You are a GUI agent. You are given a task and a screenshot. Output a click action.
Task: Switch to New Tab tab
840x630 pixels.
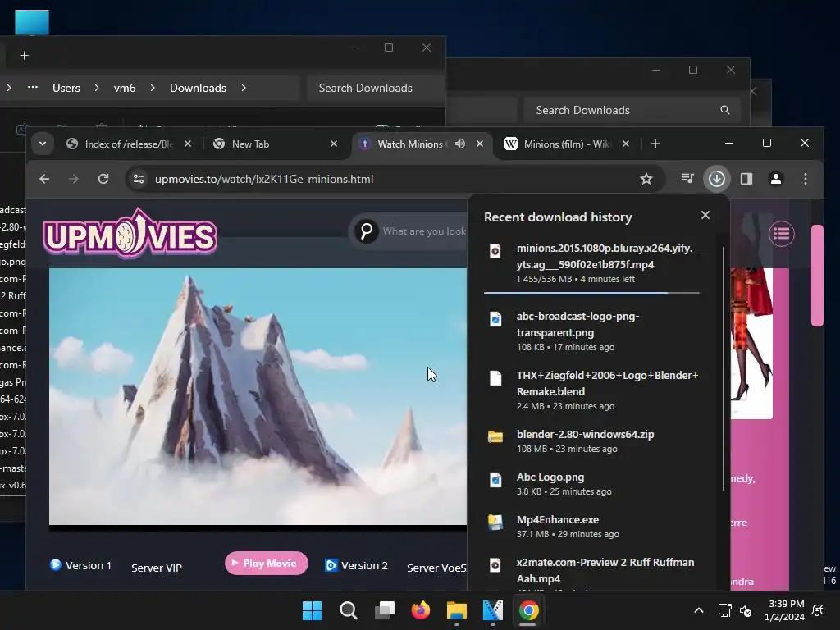tap(274, 144)
